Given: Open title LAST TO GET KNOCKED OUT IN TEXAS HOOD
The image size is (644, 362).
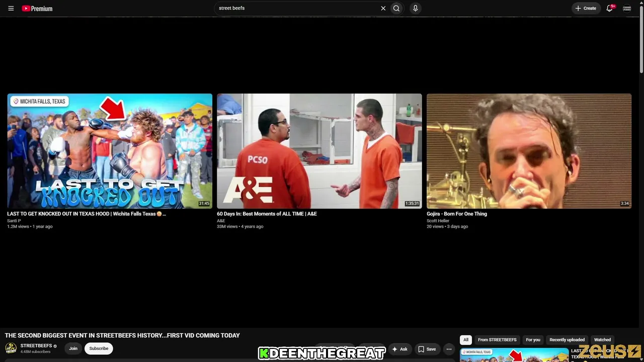Looking at the screenshot, I should (x=87, y=214).
